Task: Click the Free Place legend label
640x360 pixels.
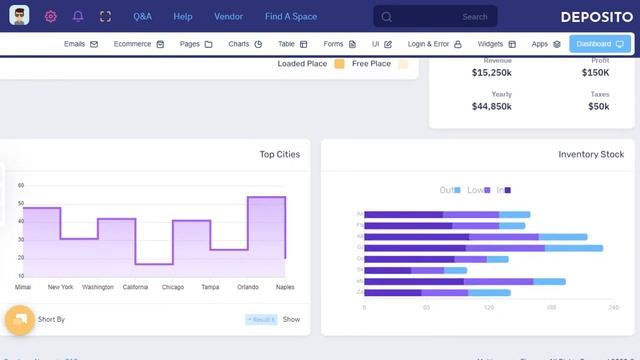Action: tap(371, 64)
